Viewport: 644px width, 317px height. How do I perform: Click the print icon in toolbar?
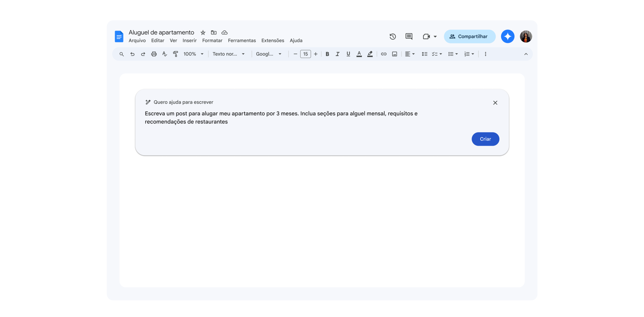(154, 54)
